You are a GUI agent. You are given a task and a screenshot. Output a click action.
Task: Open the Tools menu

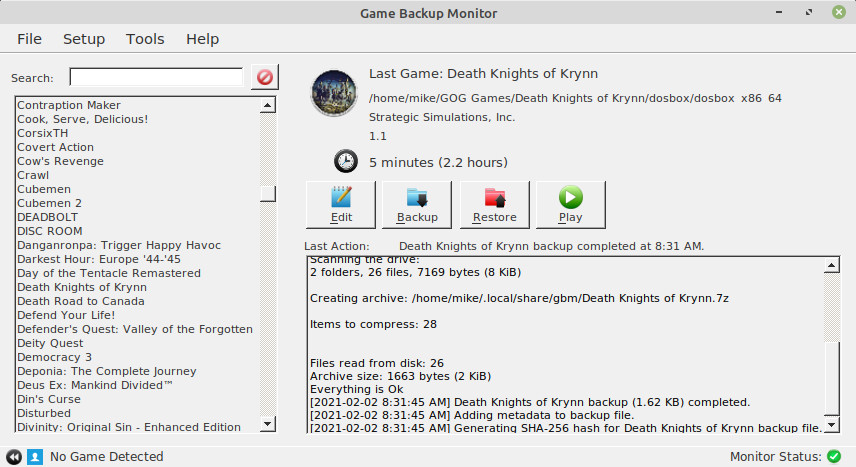145,39
